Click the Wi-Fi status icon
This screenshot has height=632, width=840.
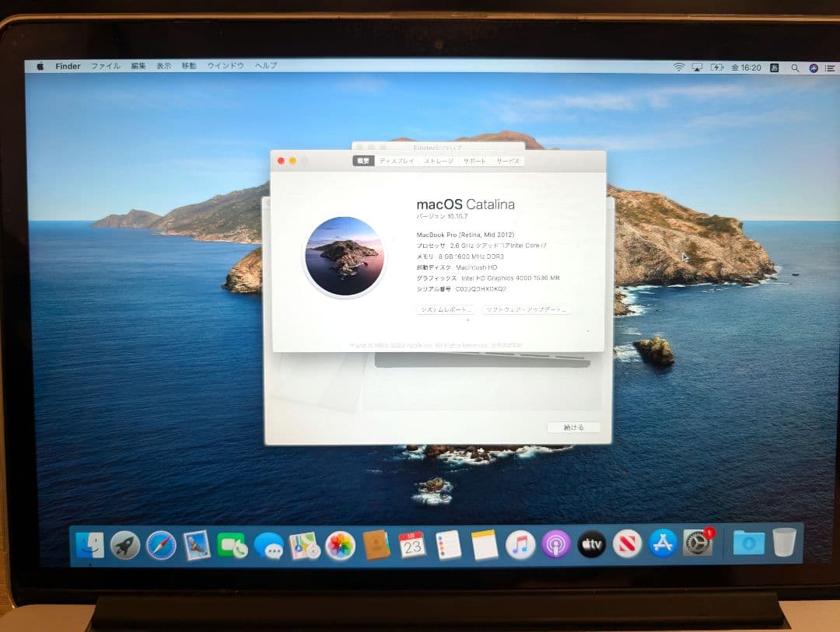coord(681,67)
